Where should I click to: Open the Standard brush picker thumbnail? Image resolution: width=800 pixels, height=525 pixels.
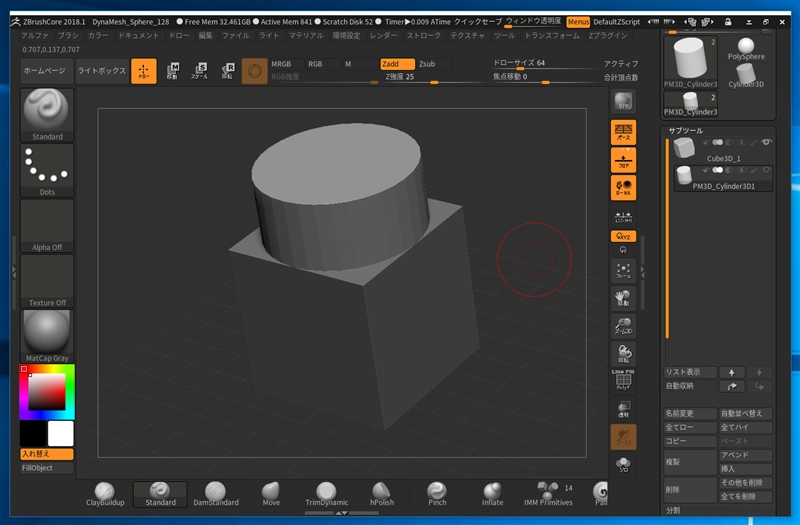click(47, 114)
